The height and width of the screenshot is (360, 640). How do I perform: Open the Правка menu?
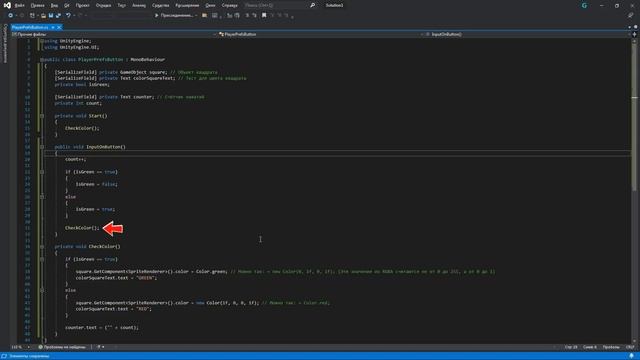[38, 5]
